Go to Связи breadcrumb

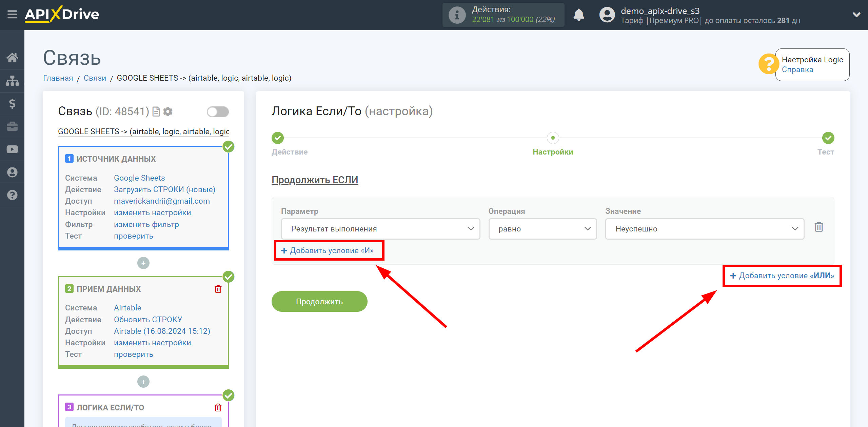pos(95,78)
